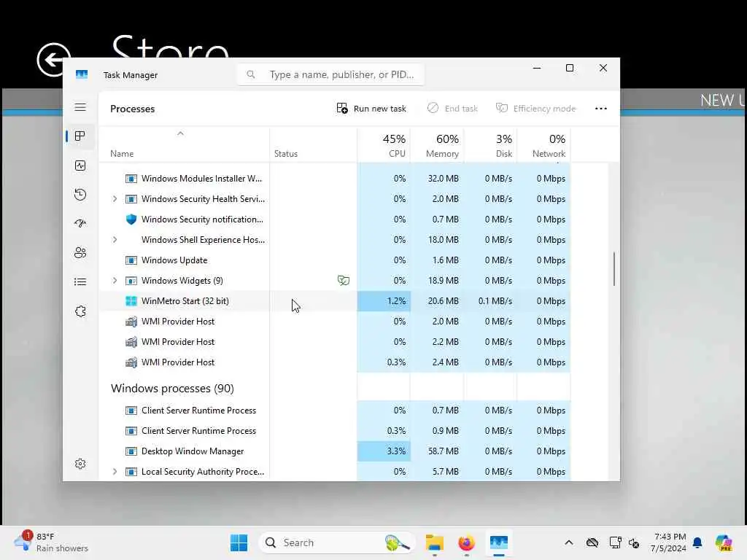Select the Windows Modules Installer Worker row
Viewport: 747px width, 560px height.
click(334, 179)
